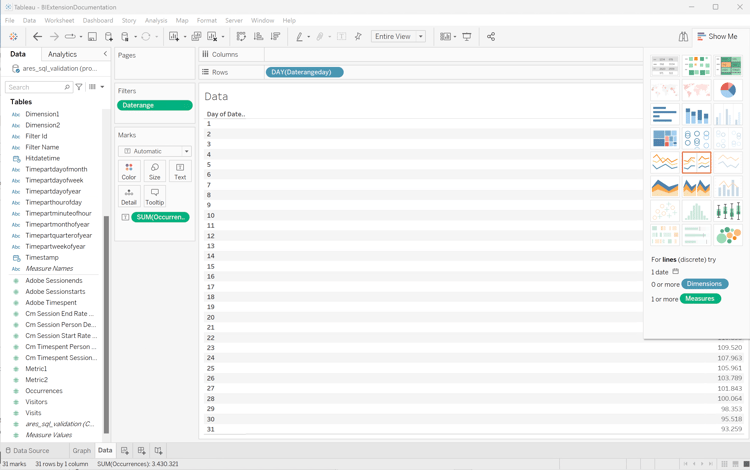Click the Duplicate sheet toolbar icon
This screenshot has width=750, height=470.
point(196,37)
